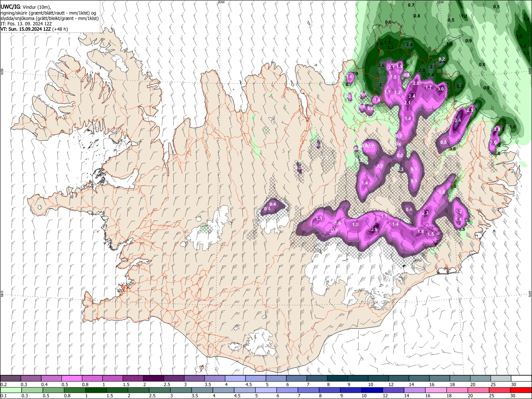Click the '2.2' rain value on map
The height and width of the screenshot is (399, 532).
click(460, 86)
